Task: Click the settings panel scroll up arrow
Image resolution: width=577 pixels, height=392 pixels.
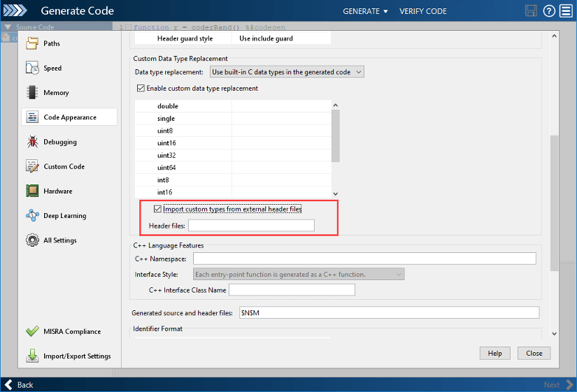Action: point(554,36)
